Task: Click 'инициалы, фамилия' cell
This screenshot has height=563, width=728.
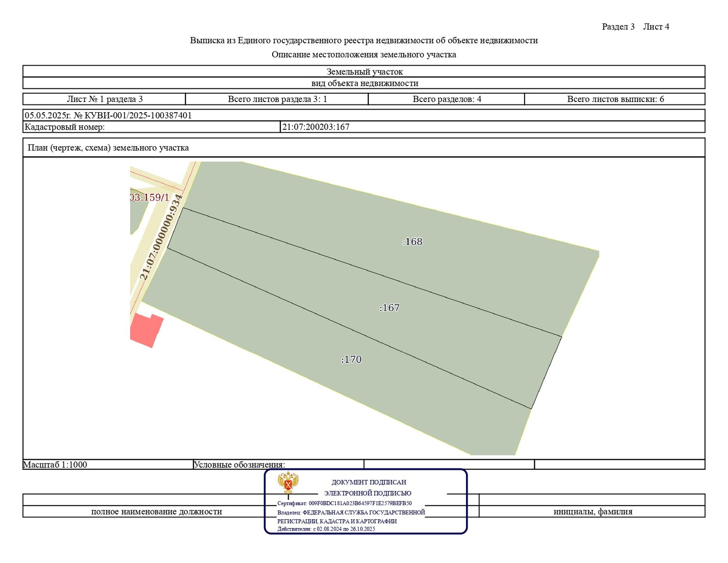Action: point(593,512)
